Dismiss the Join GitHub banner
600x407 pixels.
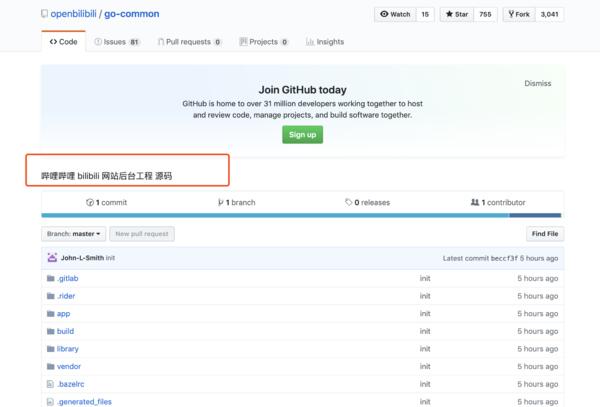click(x=537, y=84)
